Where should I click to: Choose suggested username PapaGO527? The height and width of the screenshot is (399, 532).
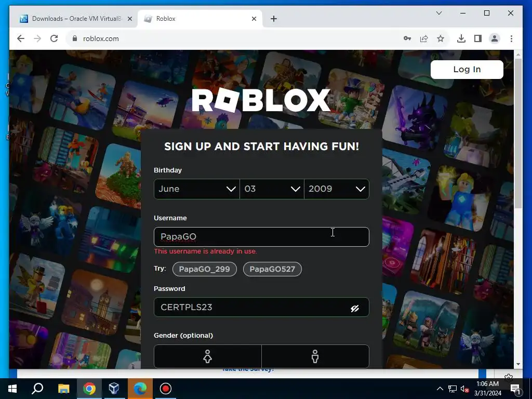[272, 269]
